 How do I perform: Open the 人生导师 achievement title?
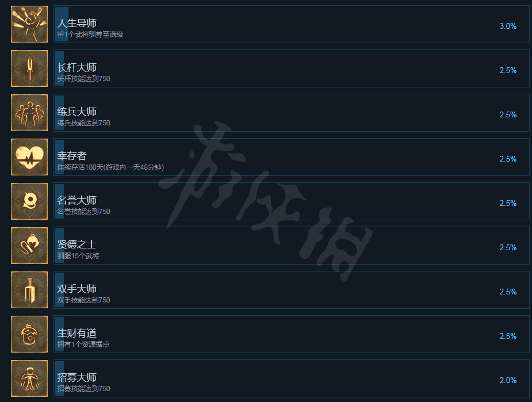[x=76, y=23]
